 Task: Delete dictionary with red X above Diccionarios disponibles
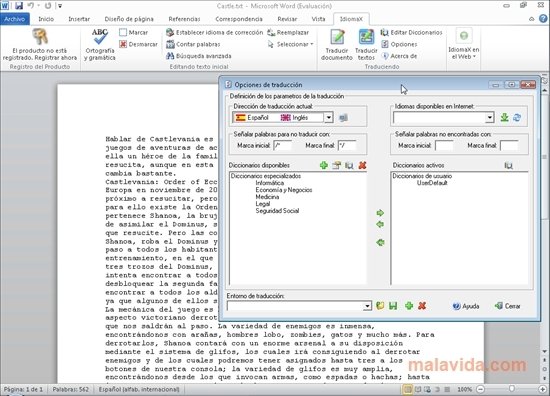[362, 165]
